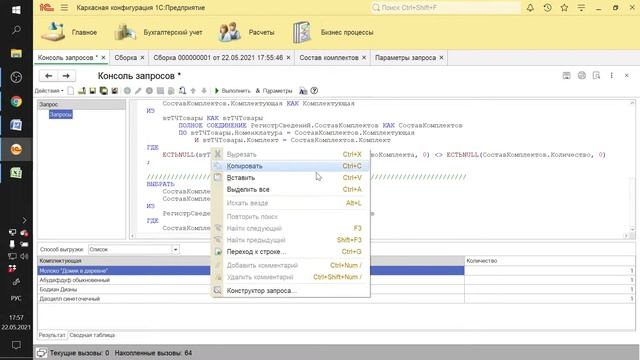Screen dimensions: 640x360
Task: Click the Количество column header
Action: [550, 261]
